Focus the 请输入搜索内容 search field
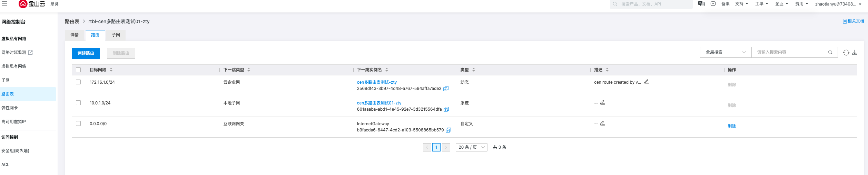The height and width of the screenshot is (175, 868). coord(790,52)
